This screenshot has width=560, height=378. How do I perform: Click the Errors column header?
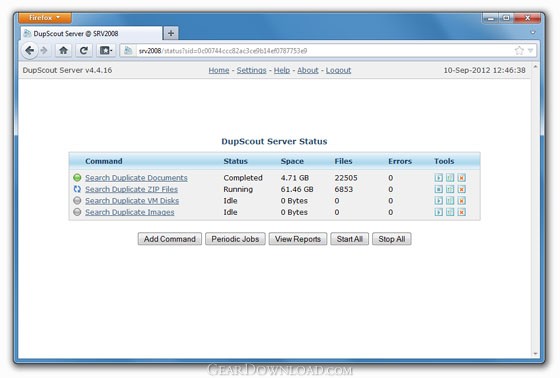[400, 161]
